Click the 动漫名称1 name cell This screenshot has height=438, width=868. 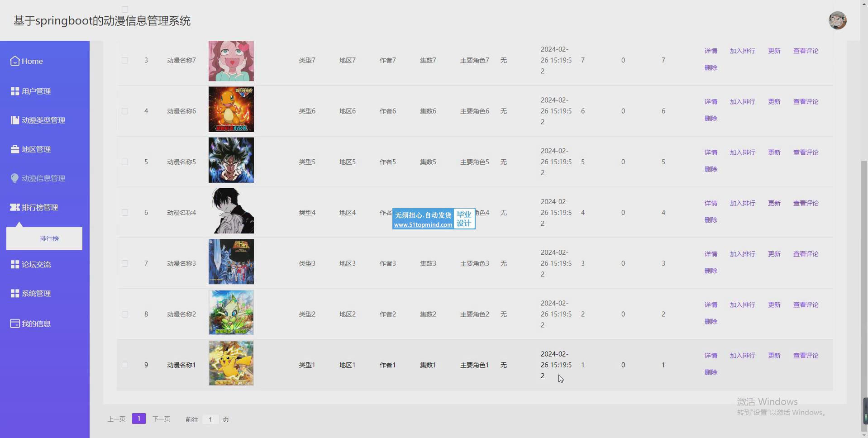(181, 365)
